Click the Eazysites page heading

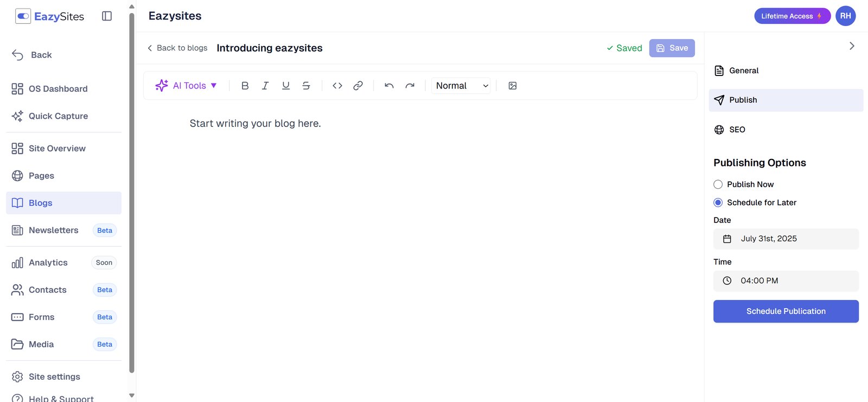[x=175, y=16]
